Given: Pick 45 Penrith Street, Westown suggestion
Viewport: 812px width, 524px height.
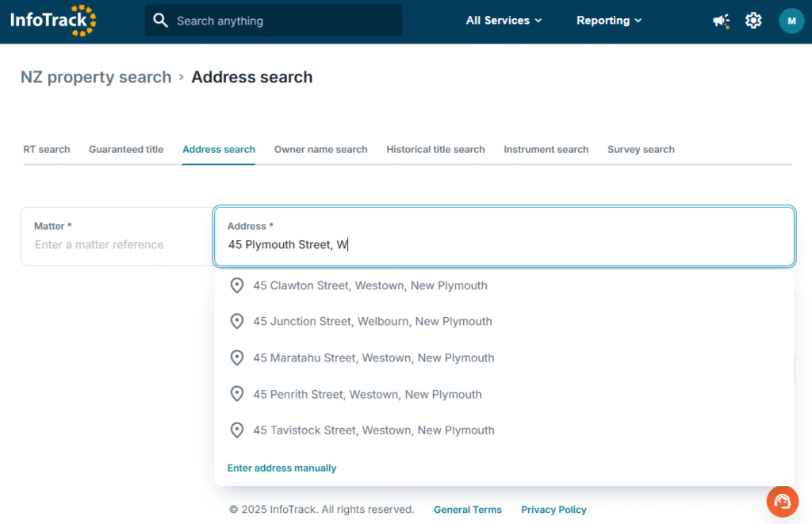Looking at the screenshot, I should tap(367, 395).
